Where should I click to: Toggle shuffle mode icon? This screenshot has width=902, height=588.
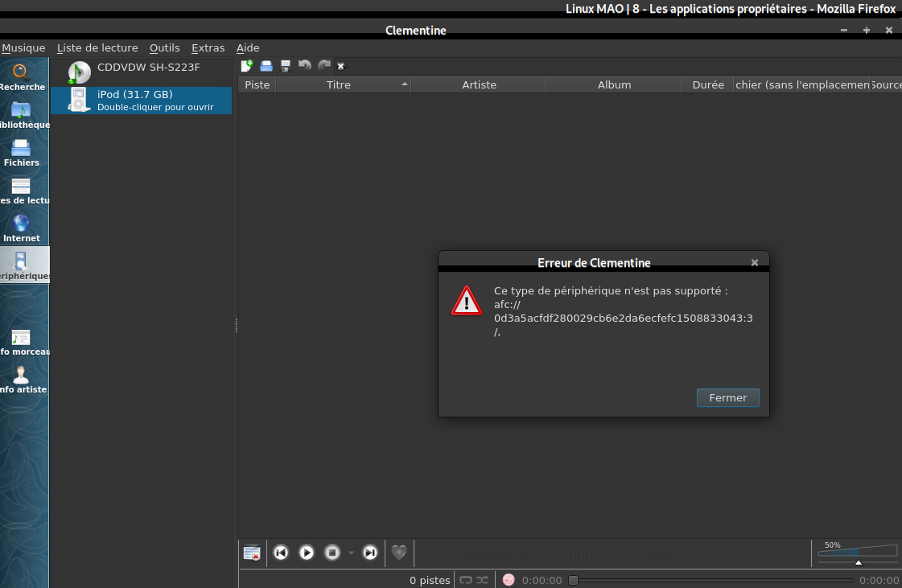point(483,580)
